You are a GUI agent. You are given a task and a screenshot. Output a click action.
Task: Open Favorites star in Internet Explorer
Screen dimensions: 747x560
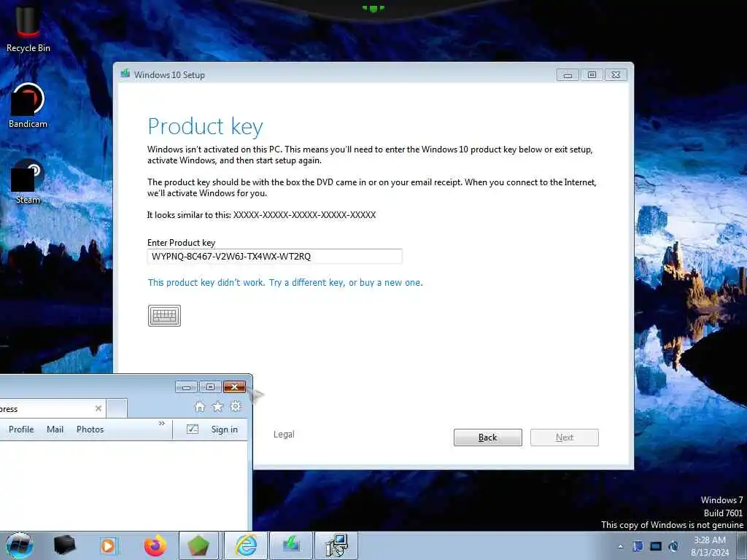(217, 407)
